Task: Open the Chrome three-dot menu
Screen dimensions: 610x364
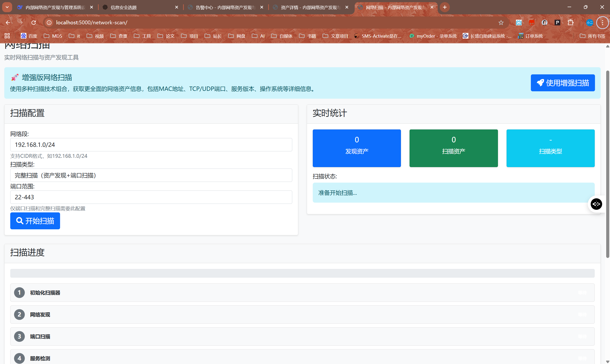Action: pyautogui.click(x=602, y=23)
